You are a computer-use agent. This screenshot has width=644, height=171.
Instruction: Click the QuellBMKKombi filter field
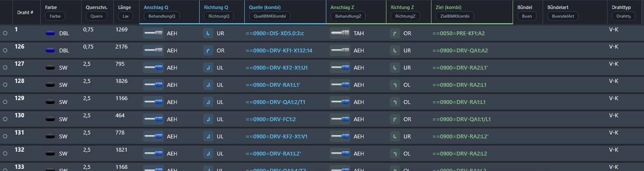270,16
